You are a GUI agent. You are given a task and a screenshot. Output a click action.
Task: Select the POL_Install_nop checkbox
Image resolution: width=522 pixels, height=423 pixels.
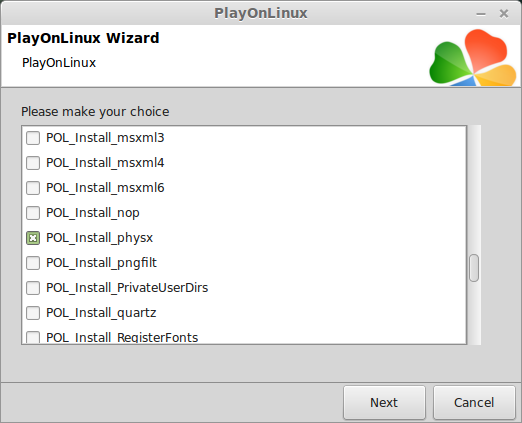point(33,213)
